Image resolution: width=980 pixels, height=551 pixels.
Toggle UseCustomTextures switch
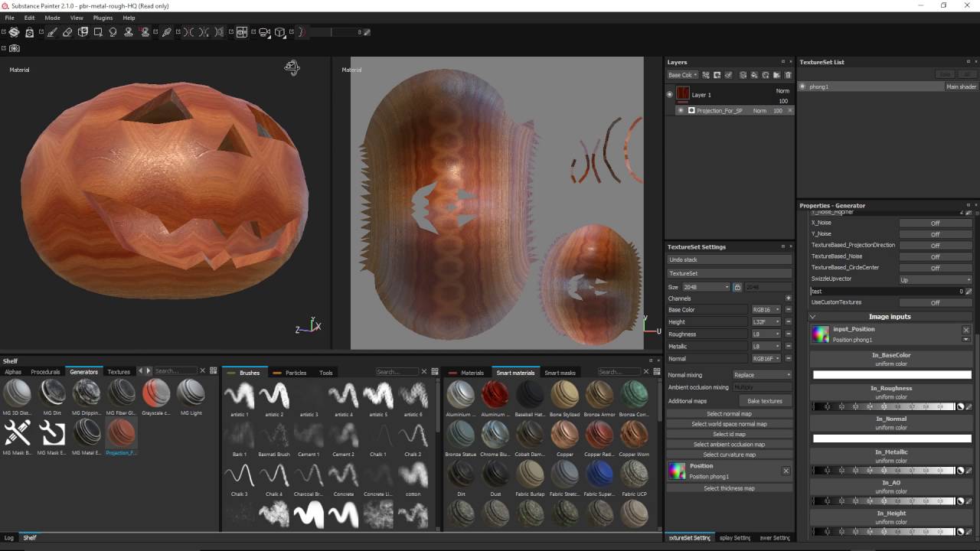935,302
